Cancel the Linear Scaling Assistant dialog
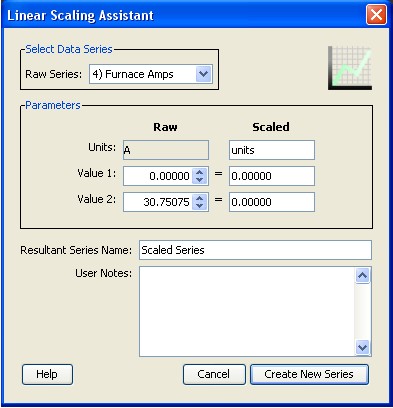The width and height of the screenshot is (393, 408). [x=214, y=374]
